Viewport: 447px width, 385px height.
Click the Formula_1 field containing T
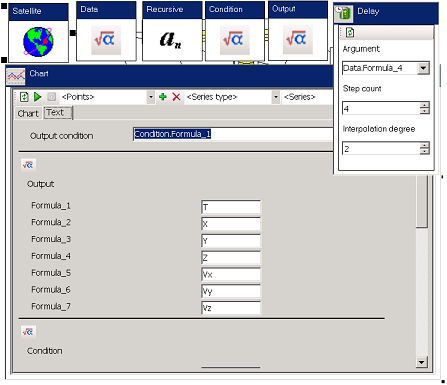(x=231, y=207)
